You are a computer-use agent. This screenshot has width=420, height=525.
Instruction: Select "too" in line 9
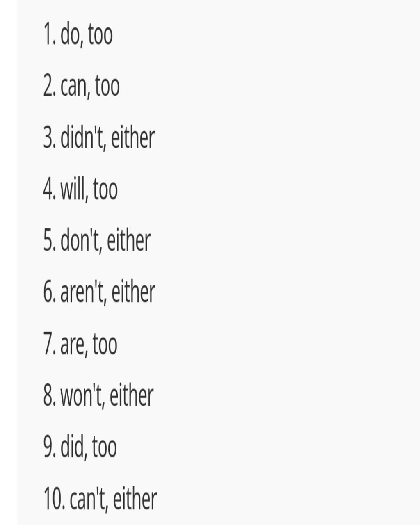tap(105, 448)
